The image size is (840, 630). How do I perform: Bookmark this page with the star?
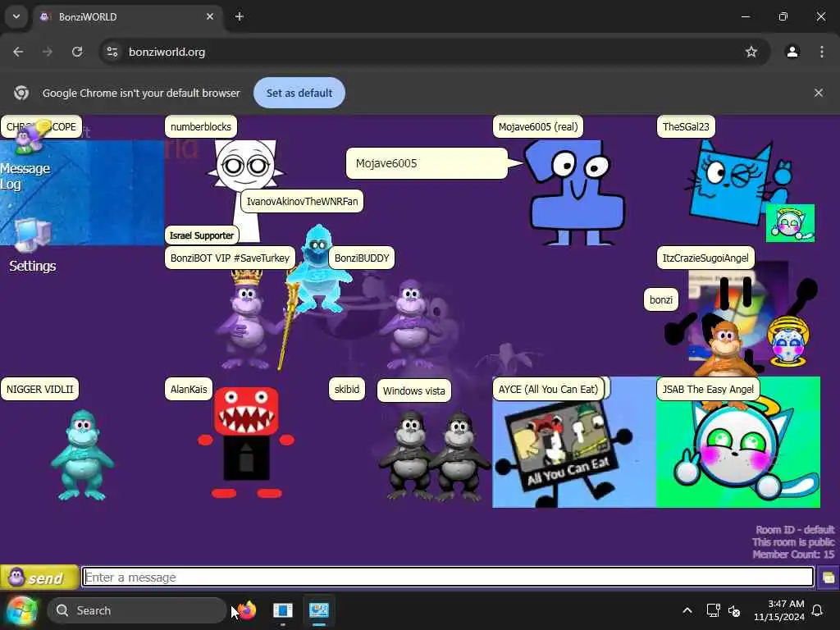pos(751,52)
